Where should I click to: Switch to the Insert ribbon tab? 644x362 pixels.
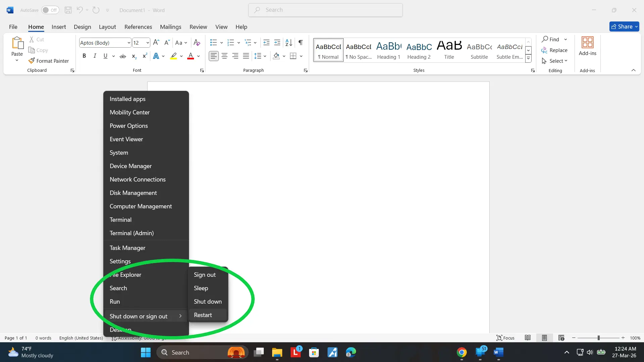(x=59, y=27)
